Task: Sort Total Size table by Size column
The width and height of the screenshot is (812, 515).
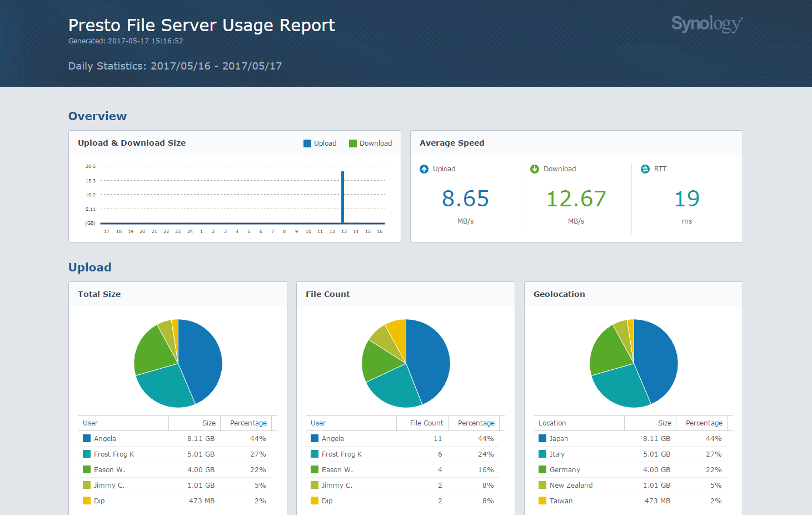Action: 208,423
